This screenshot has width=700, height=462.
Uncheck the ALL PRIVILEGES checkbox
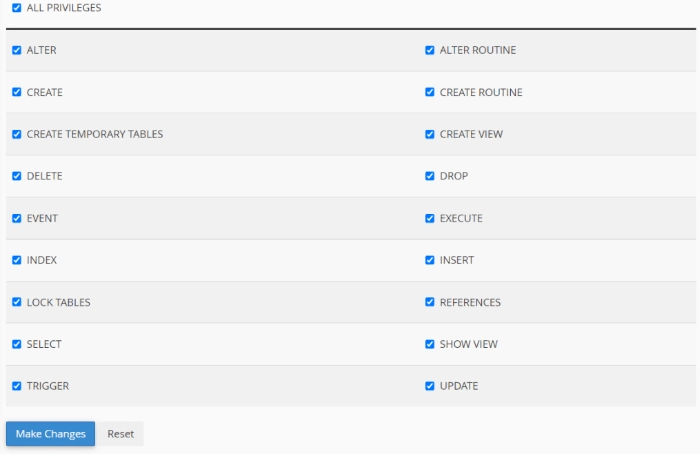(x=16, y=8)
